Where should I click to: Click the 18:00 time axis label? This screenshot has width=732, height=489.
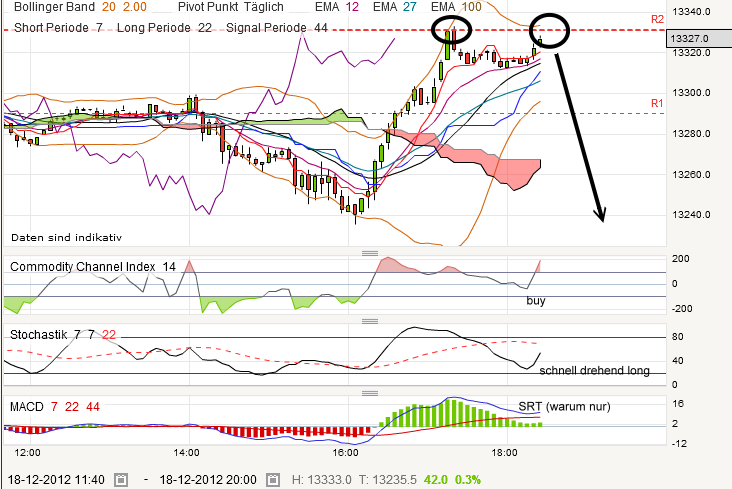505,453
